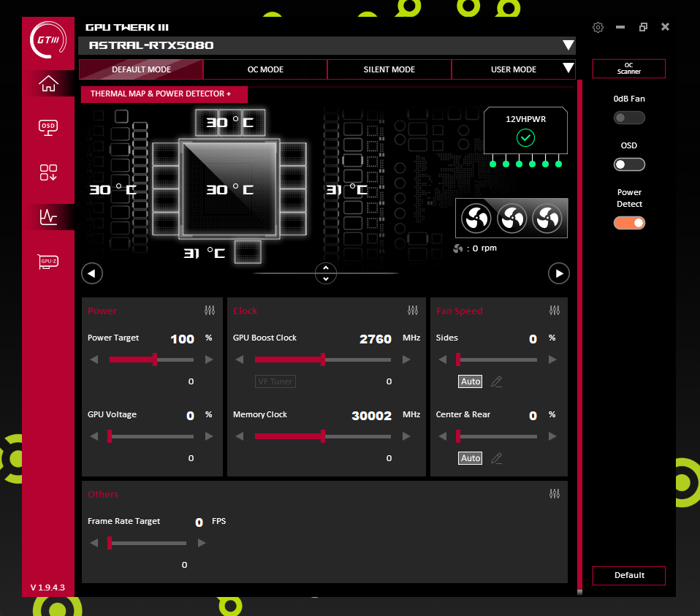Switch to OC Mode tab

click(x=266, y=69)
